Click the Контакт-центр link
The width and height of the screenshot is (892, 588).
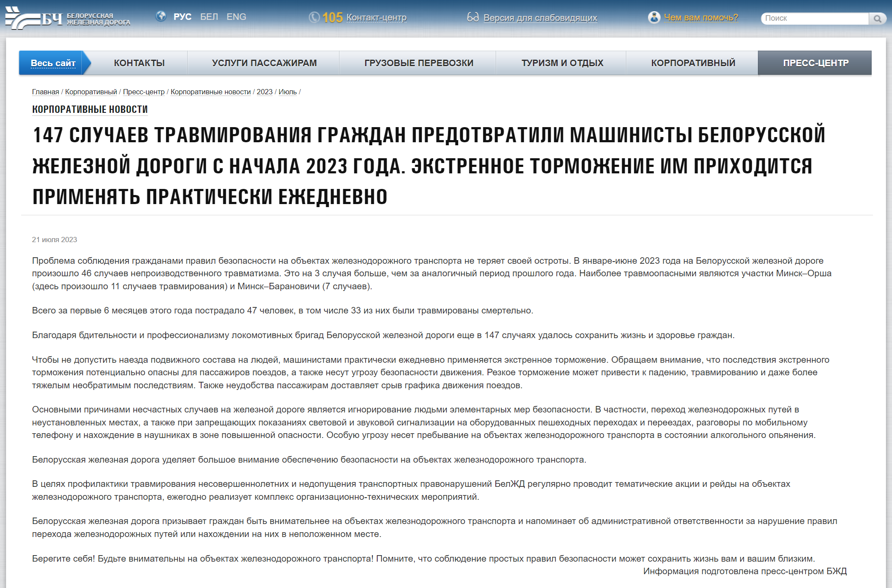click(x=376, y=18)
